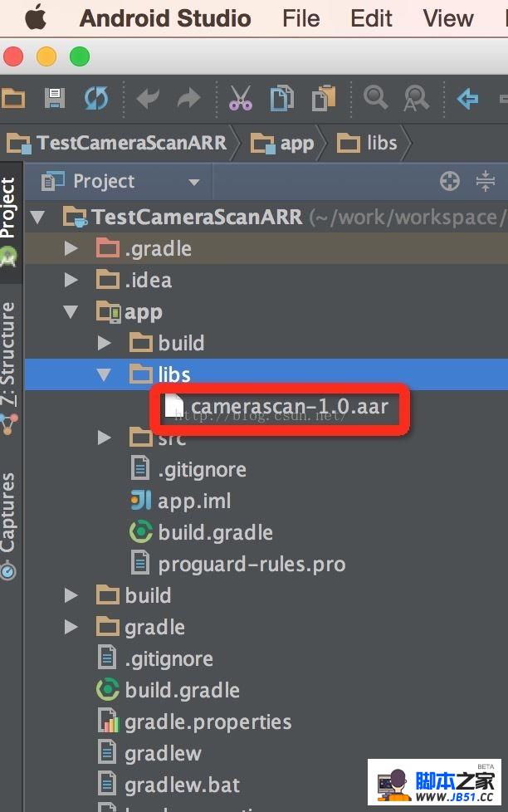This screenshot has height=812, width=508.
Task: Click the app module folder icon
Action: (109, 311)
